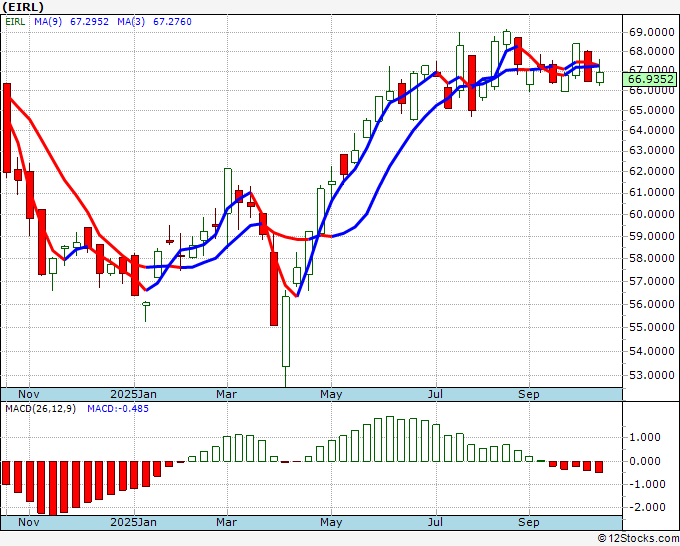Select the green EIRL legend label

pos(15,22)
